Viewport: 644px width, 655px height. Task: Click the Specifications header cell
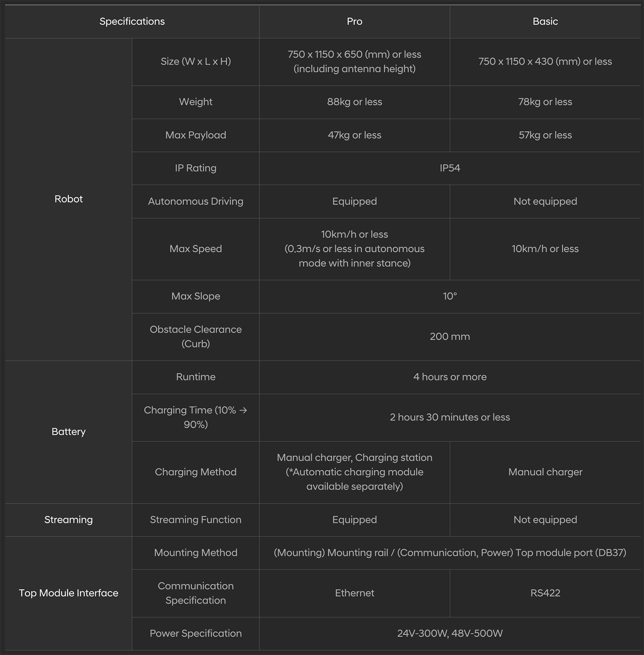tap(132, 21)
